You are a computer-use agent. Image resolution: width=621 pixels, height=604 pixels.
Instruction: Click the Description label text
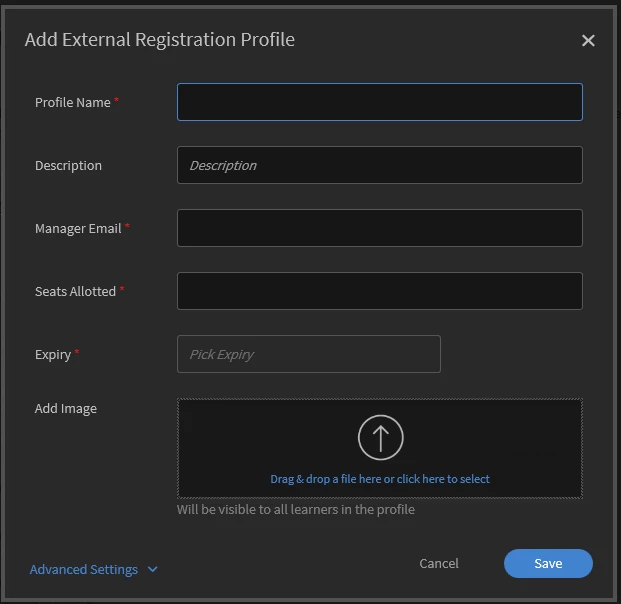(68, 166)
